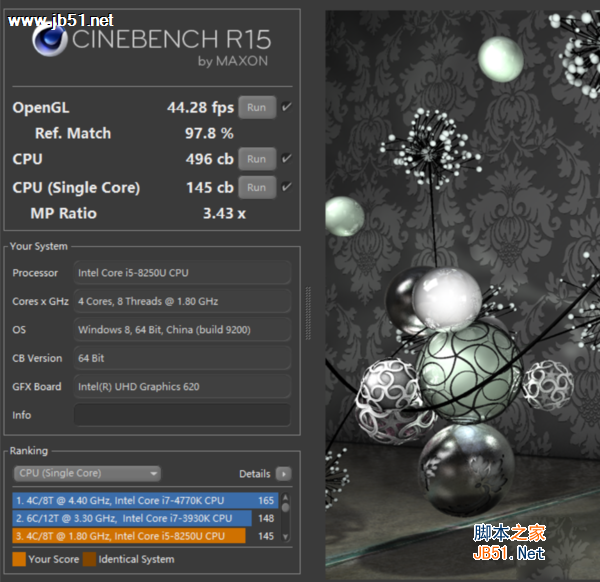Click the Processor field Intel Core i5-8250U

coord(182,273)
